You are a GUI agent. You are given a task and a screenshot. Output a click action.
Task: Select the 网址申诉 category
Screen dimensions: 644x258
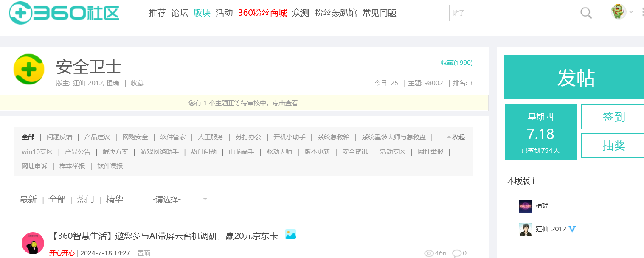tap(34, 166)
